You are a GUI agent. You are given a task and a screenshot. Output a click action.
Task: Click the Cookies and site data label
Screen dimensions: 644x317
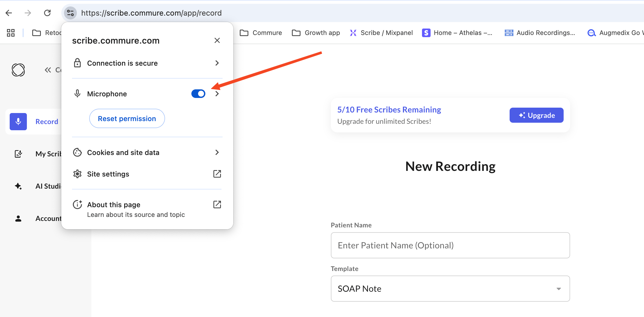point(123,152)
